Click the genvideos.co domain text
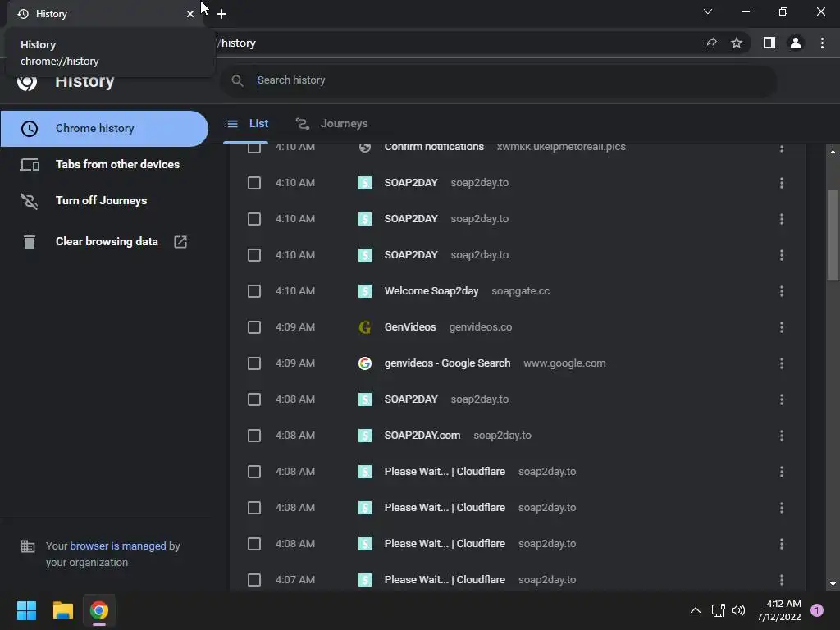The image size is (840, 630). (481, 326)
